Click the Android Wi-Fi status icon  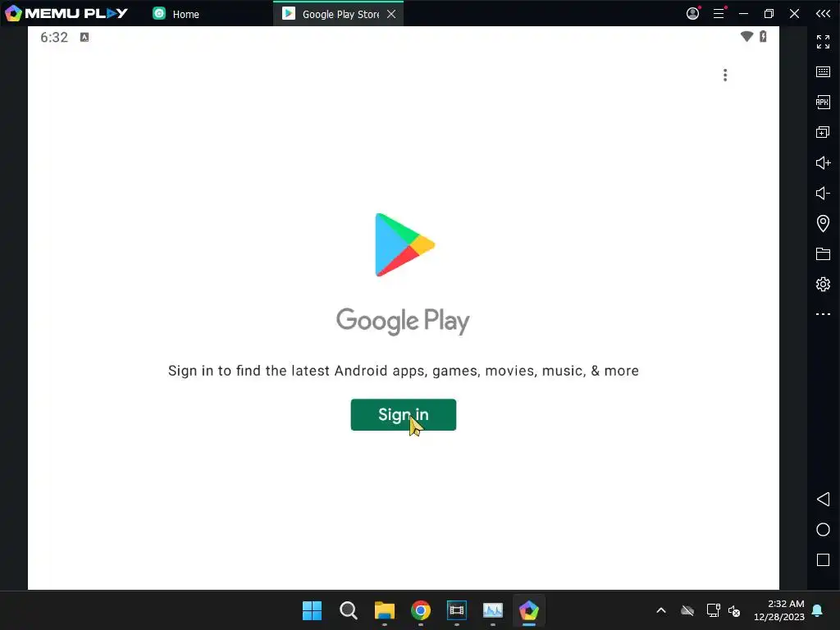coord(746,36)
